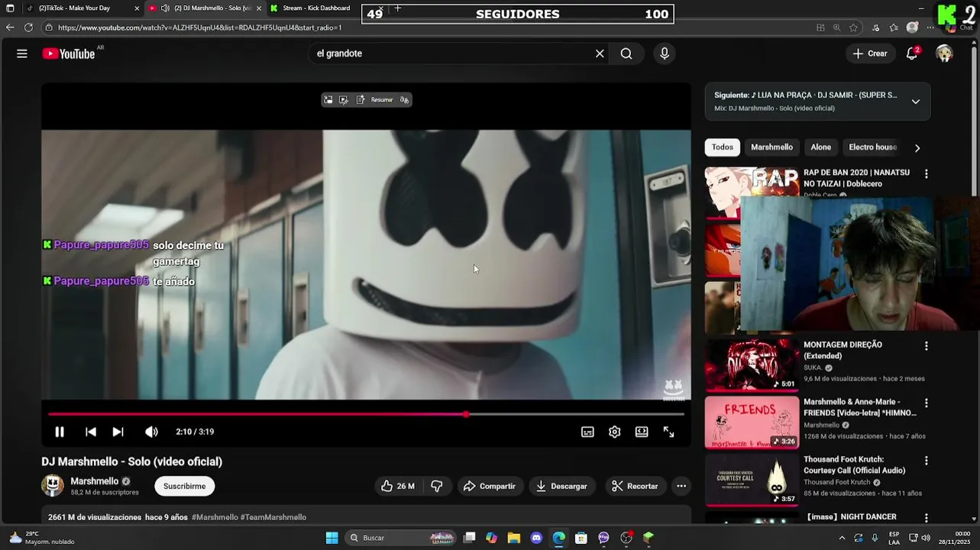Skip to the previous video
Screen dimensions: 980x550
click(x=91, y=432)
